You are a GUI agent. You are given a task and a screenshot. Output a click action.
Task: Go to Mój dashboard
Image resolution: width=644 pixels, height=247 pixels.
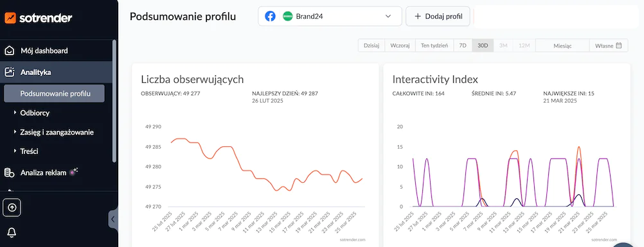click(44, 51)
